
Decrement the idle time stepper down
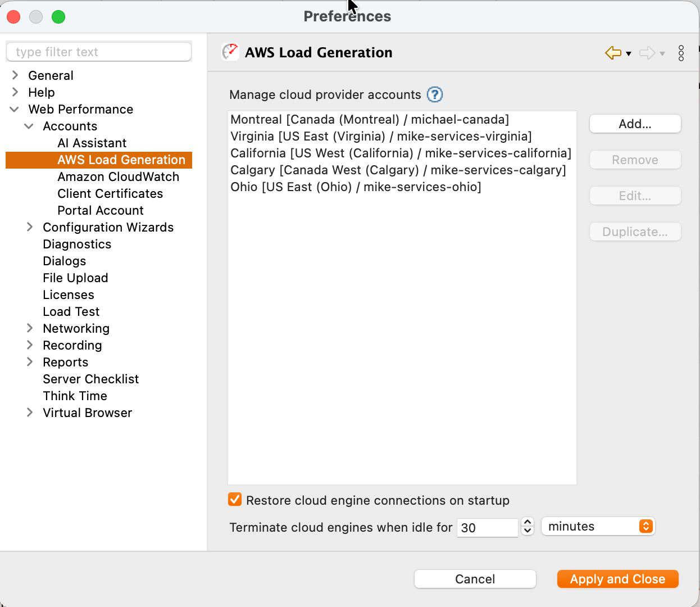coord(527,531)
